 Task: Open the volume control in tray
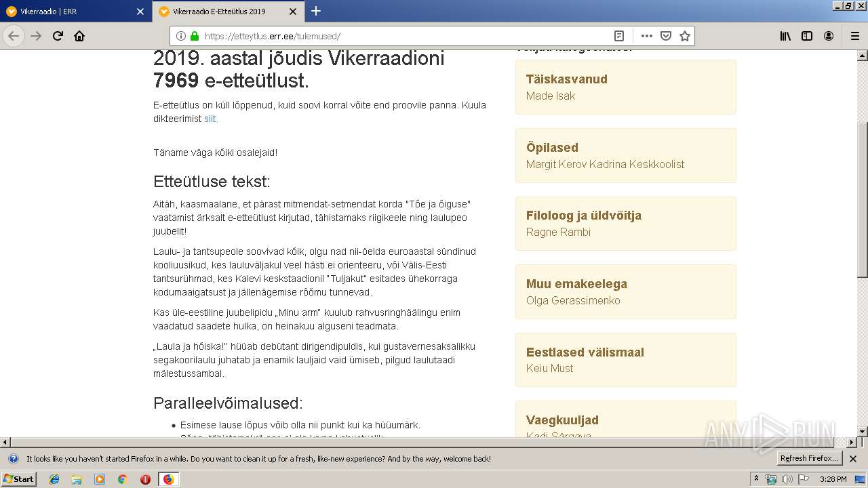[787, 479]
